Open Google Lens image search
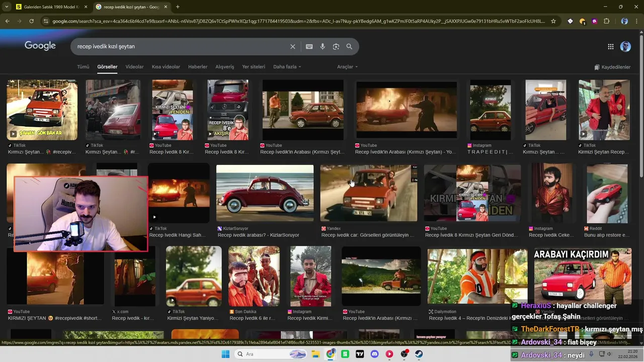The height and width of the screenshot is (362, 644). (x=336, y=46)
